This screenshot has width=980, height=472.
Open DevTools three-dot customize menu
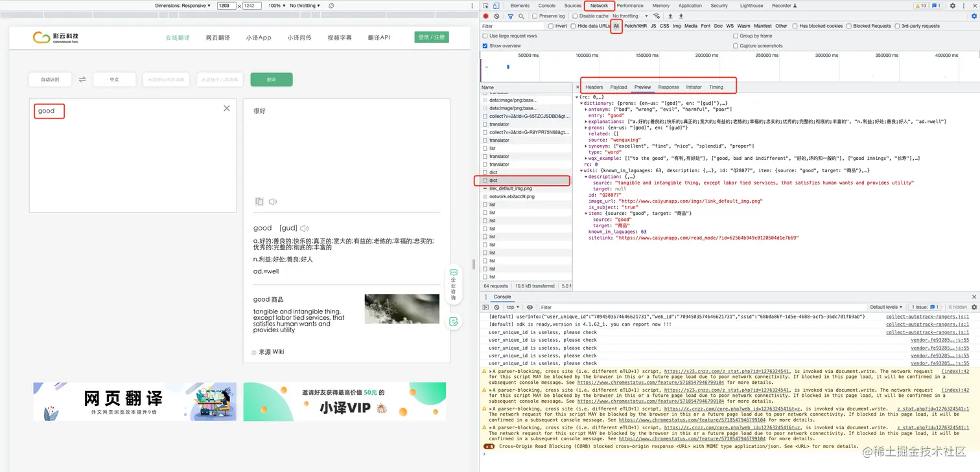(963, 6)
